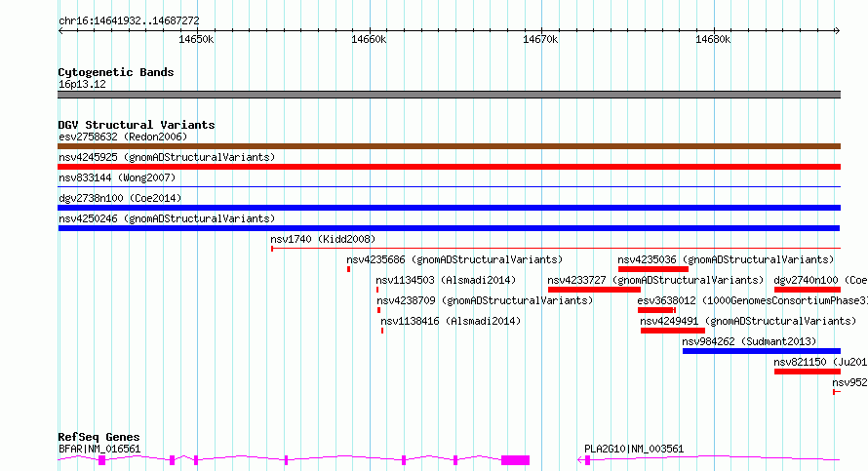Click the dgv2740n100 red variant bar
The width and height of the screenshot is (868, 471).
coord(808,290)
